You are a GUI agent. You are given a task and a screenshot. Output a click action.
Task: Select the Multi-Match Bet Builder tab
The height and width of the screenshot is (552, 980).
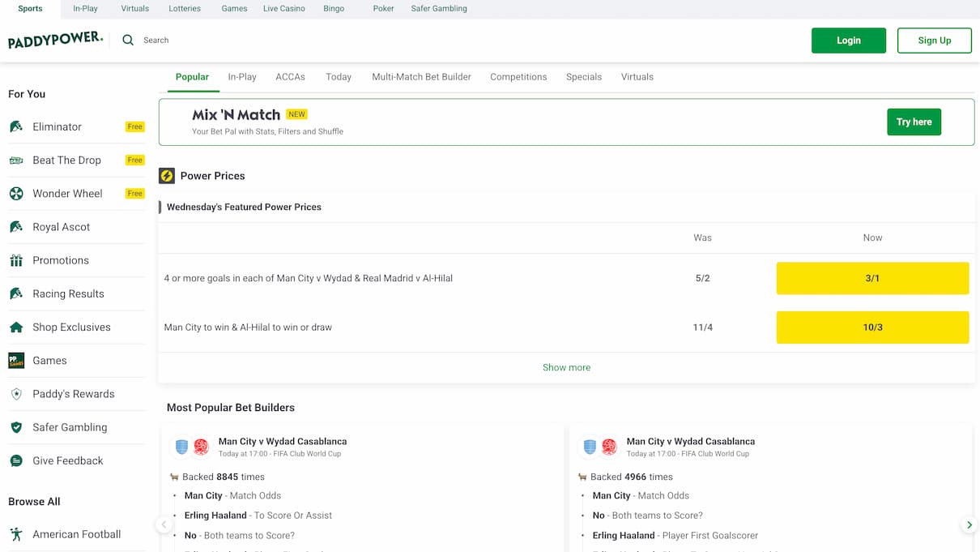[421, 77]
